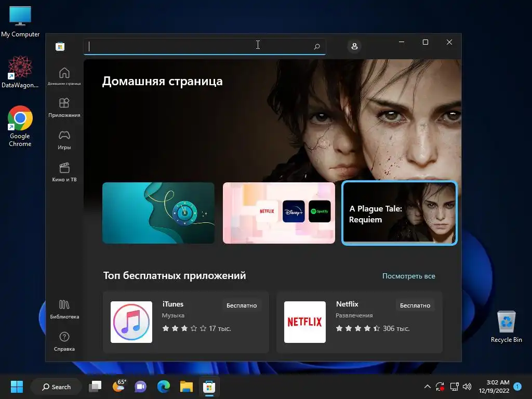The image size is (532, 399).
Task: Minimize the Microsoft Store window
Action: point(402,42)
